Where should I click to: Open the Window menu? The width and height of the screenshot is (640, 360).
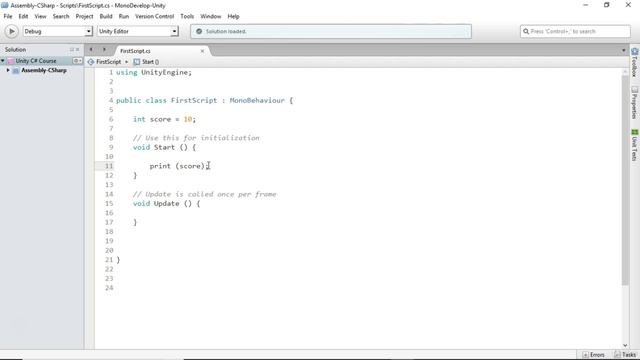click(211, 16)
